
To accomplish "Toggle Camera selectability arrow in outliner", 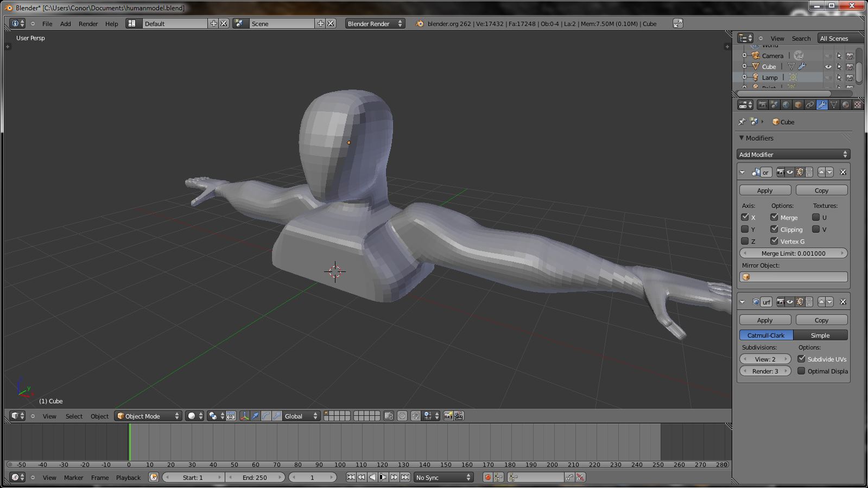I will [839, 55].
